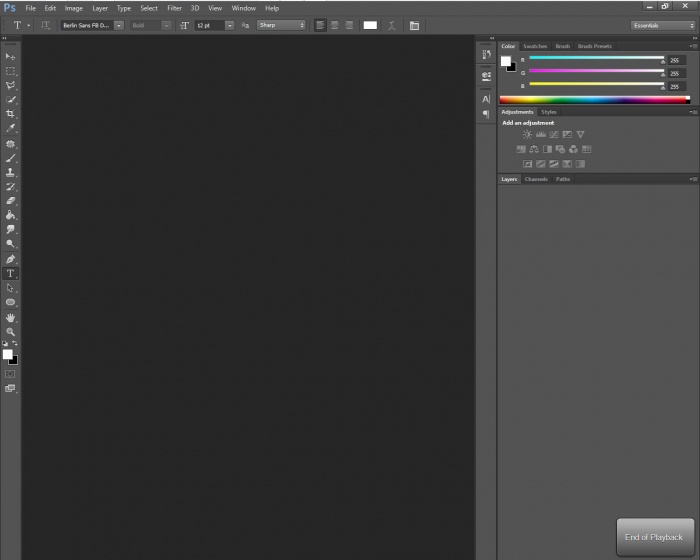Click the font size 12 pt field

(x=208, y=25)
